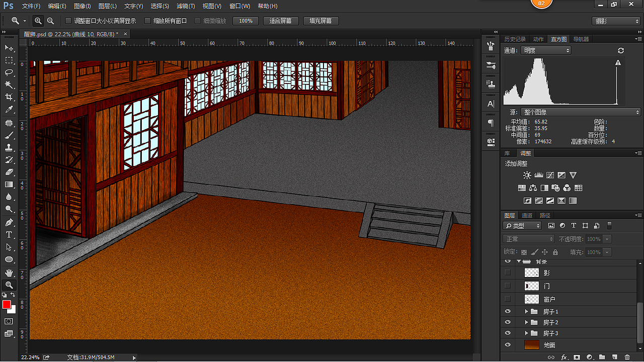The width and height of the screenshot is (644, 362).
Task: Swap foreground and background colors
Action: point(13,295)
